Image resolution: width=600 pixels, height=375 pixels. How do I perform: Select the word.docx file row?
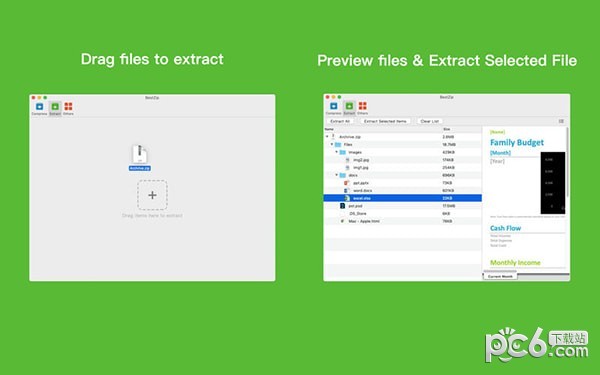tap(403, 190)
